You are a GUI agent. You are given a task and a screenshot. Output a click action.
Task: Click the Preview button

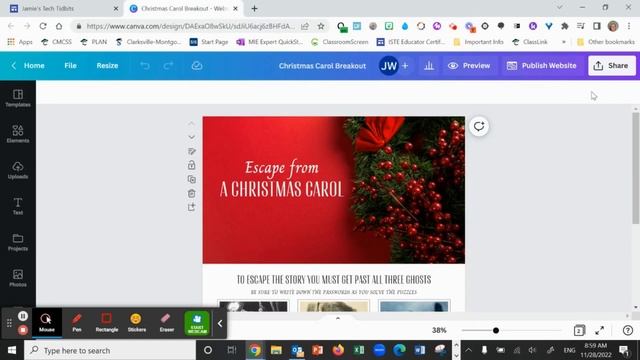(x=469, y=66)
